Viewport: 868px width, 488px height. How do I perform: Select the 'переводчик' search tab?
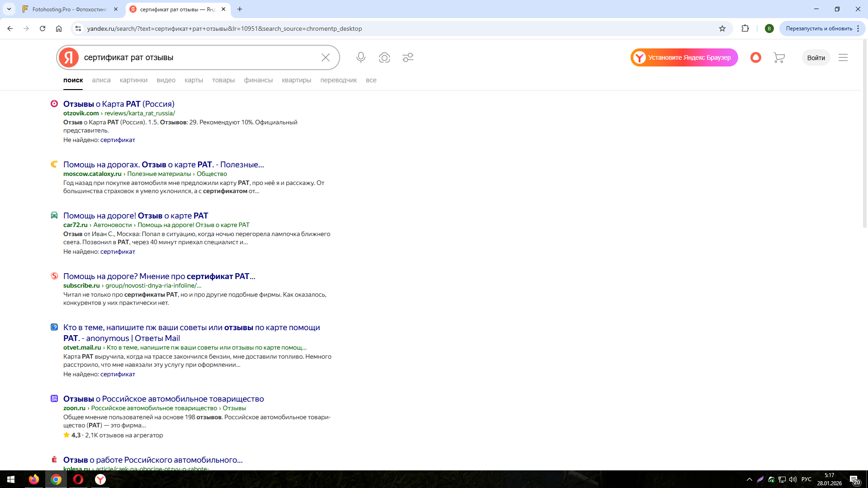tap(339, 80)
